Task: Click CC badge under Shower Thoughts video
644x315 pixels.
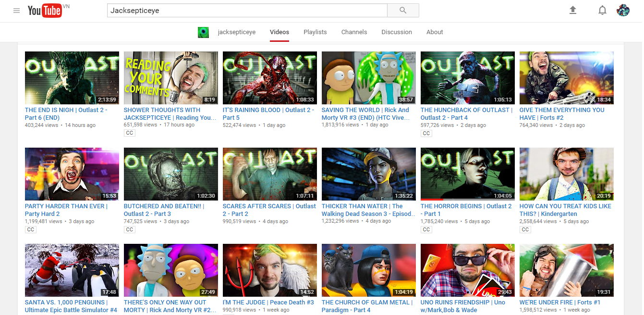Action: (129, 133)
